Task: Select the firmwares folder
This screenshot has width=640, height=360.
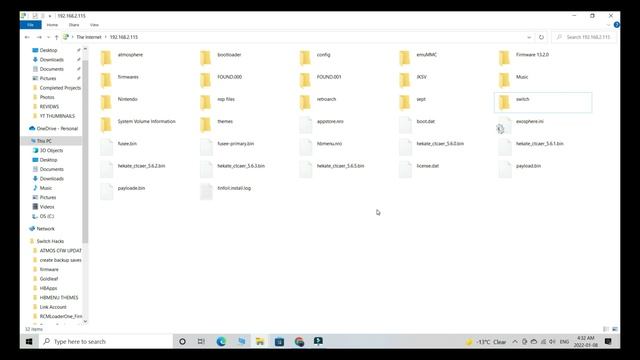Action: point(128,77)
